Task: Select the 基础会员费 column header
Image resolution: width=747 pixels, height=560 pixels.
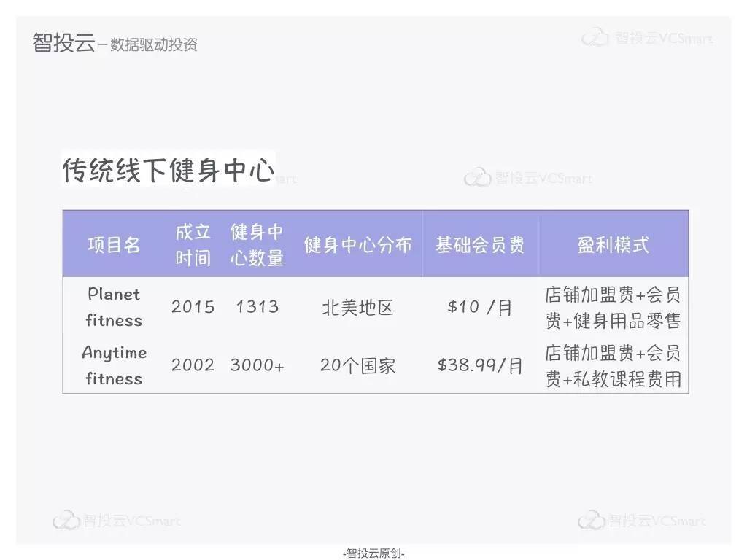Action: click(479, 245)
